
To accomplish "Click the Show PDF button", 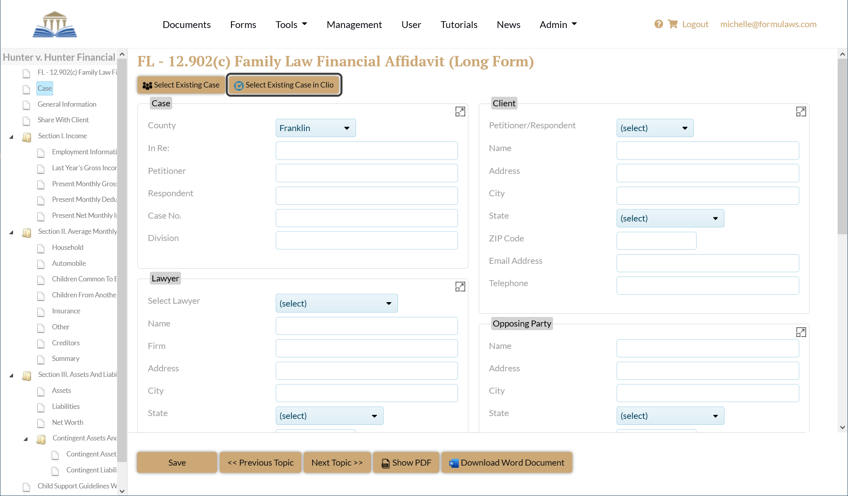I will (406, 462).
